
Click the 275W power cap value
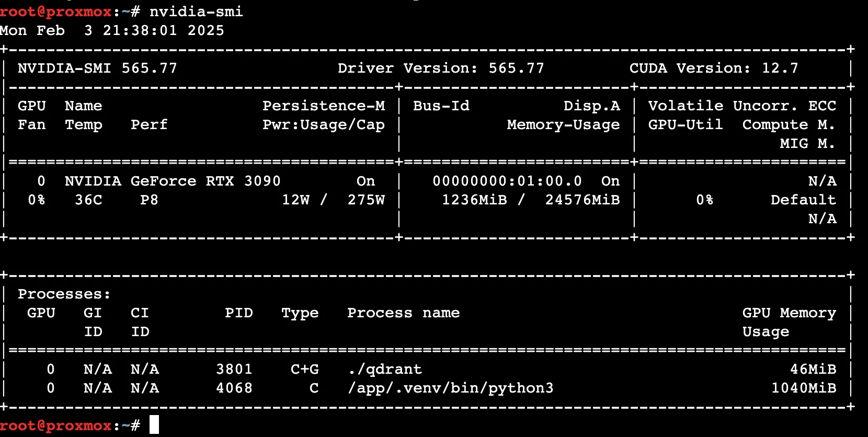[x=366, y=200]
